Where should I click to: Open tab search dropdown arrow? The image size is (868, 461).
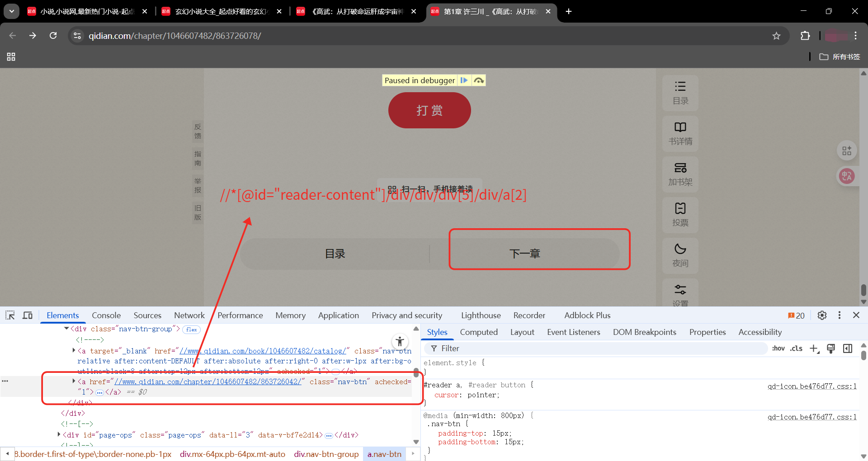tap(11, 11)
